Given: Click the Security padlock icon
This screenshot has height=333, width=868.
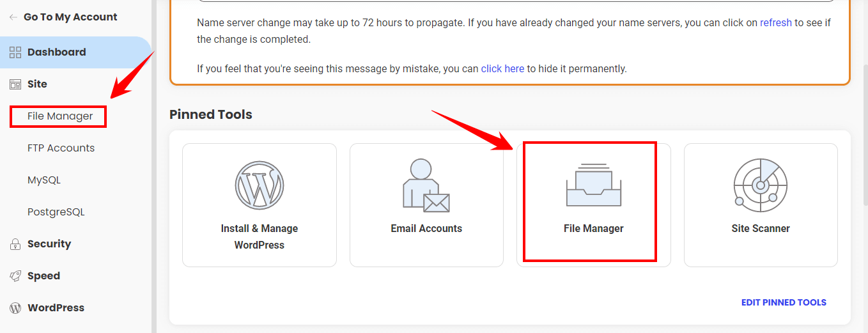Looking at the screenshot, I should (x=15, y=244).
